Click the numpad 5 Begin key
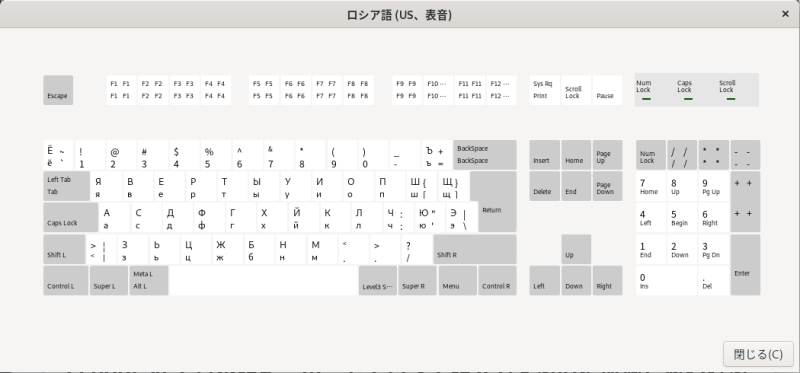800x373 pixels. [683, 217]
